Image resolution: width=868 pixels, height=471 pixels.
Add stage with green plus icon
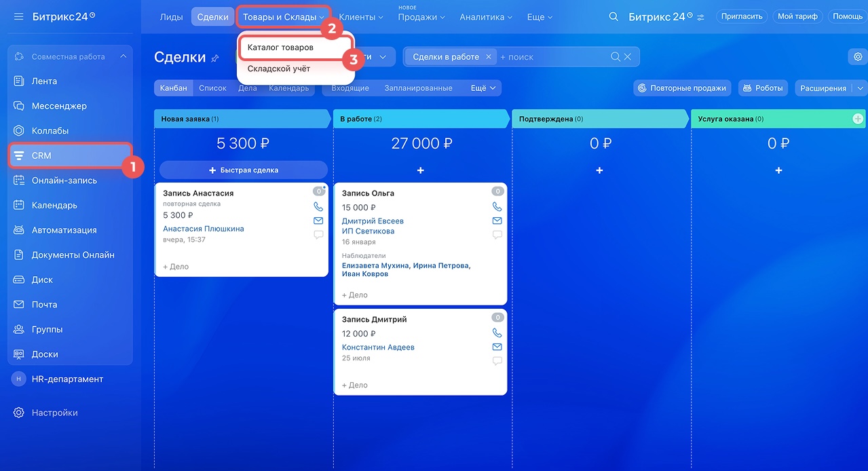[858, 119]
